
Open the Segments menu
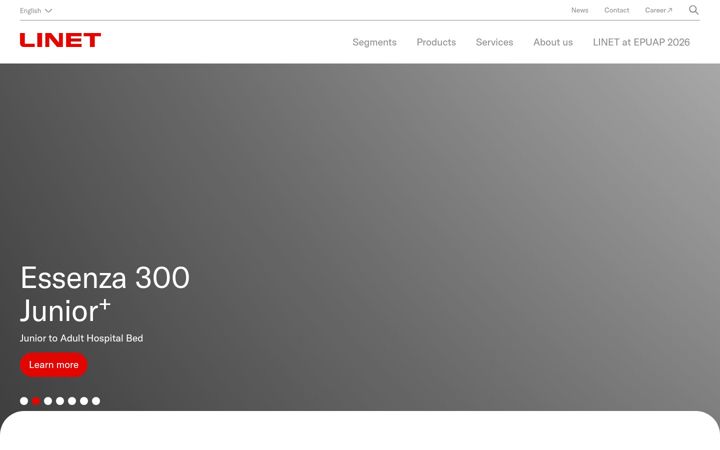pyautogui.click(x=374, y=42)
